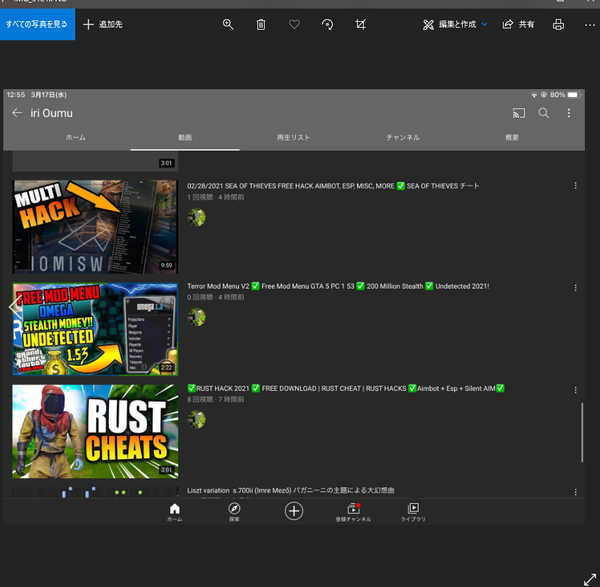Viewport: 600px width, 587px height.
Task: Click the zoom magnifier icon
Action: tap(228, 24)
